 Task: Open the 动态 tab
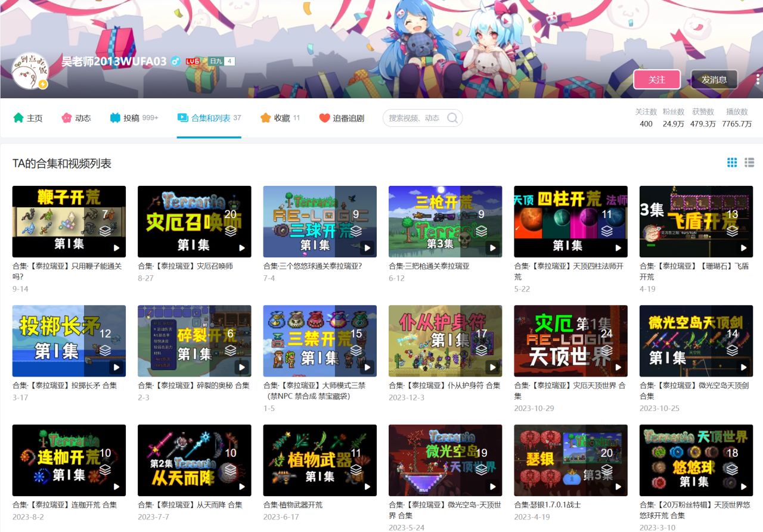point(76,118)
